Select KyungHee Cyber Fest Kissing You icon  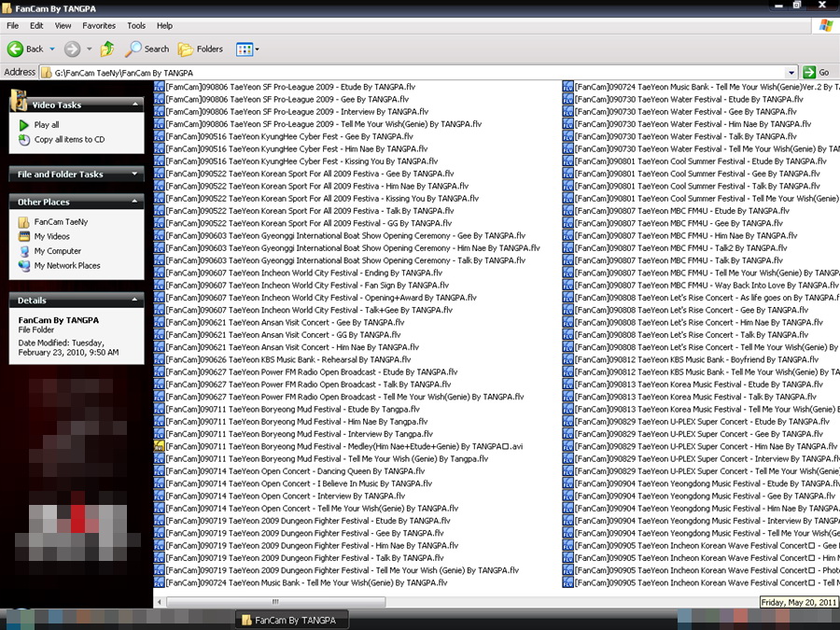click(159, 161)
